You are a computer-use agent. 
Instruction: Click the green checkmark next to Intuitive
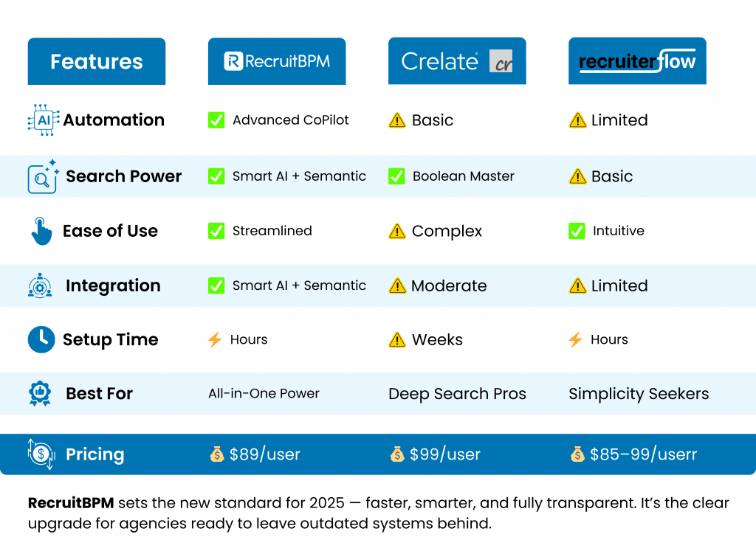(x=577, y=231)
